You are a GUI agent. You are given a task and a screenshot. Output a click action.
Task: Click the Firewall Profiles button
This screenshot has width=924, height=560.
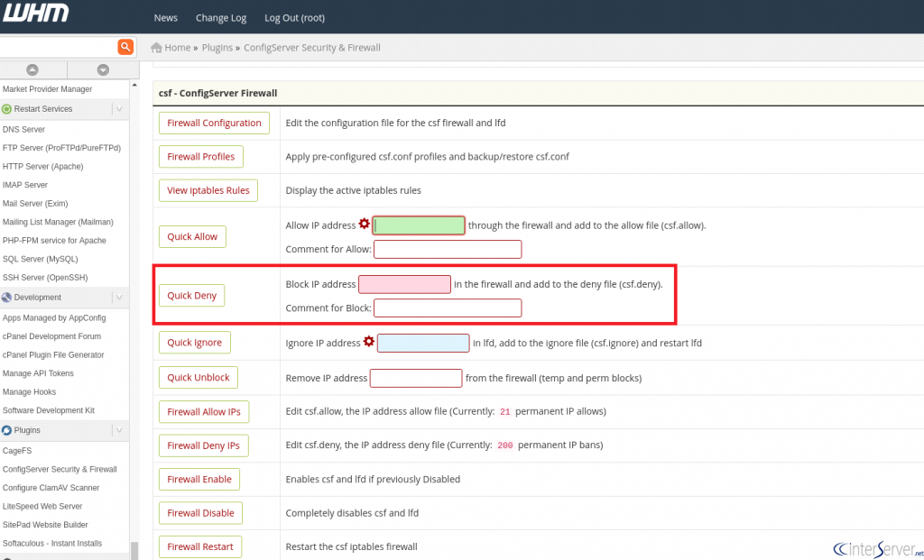(x=201, y=157)
